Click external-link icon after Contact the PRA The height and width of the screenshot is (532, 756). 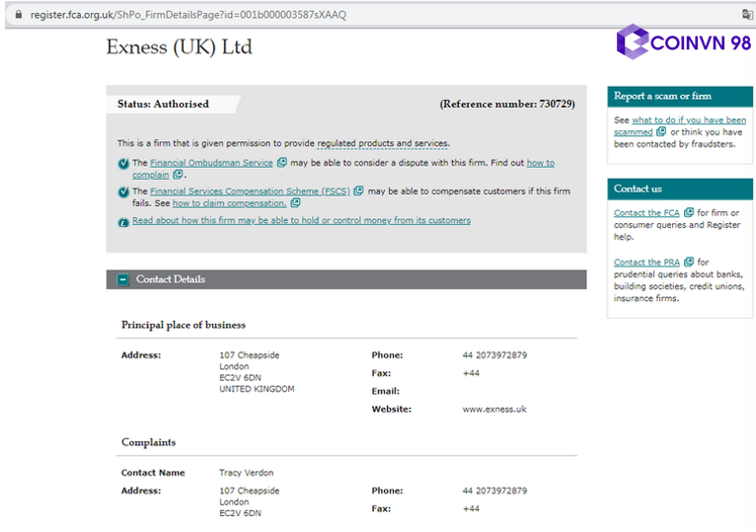(689, 262)
